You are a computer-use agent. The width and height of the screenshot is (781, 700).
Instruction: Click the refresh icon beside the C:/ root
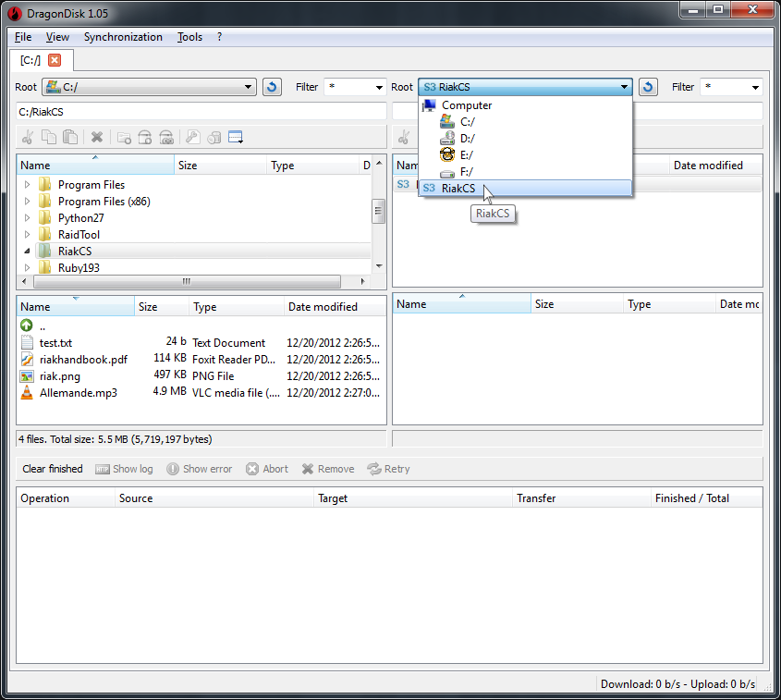[273, 86]
